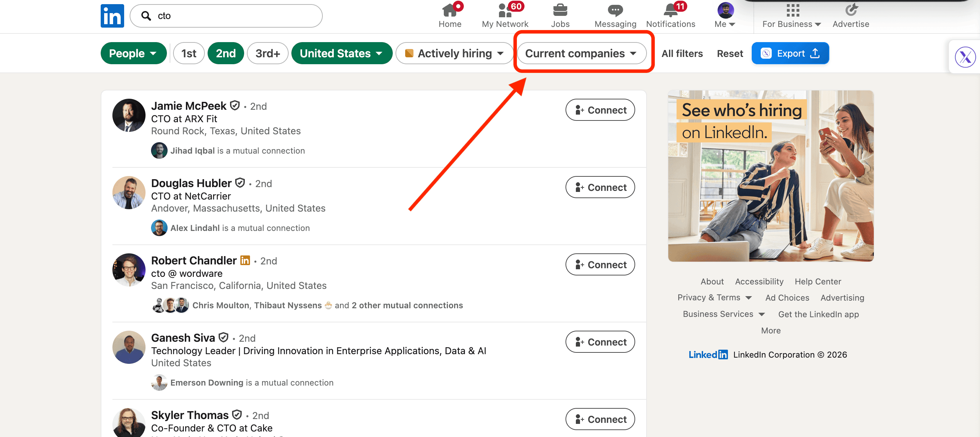Turn off the 2nd connections filter
This screenshot has height=437, width=980.
pyautogui.click(x=226, y=53)
